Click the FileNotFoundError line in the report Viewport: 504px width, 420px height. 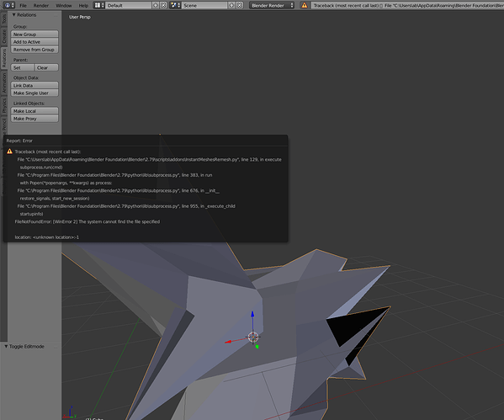(88, 221)
